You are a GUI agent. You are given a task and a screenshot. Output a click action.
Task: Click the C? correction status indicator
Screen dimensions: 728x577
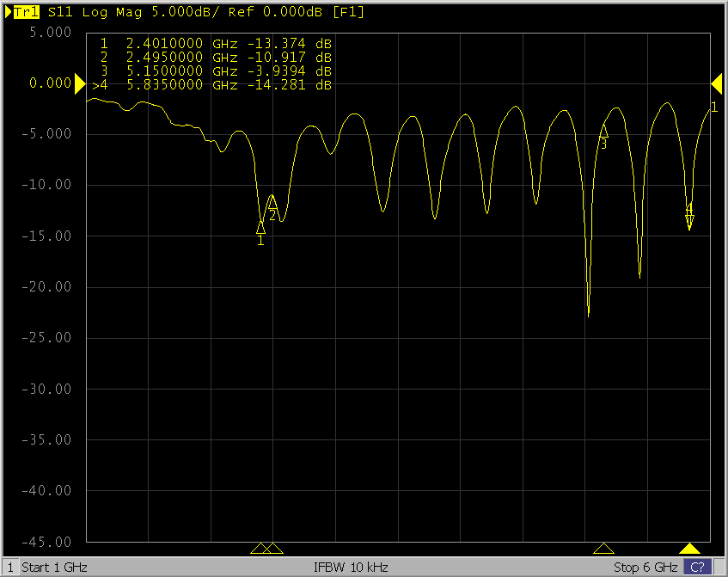point(696,568)
